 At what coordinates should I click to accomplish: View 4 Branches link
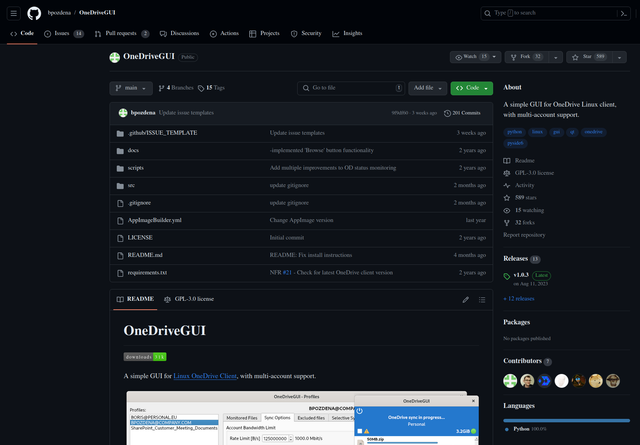176,88
